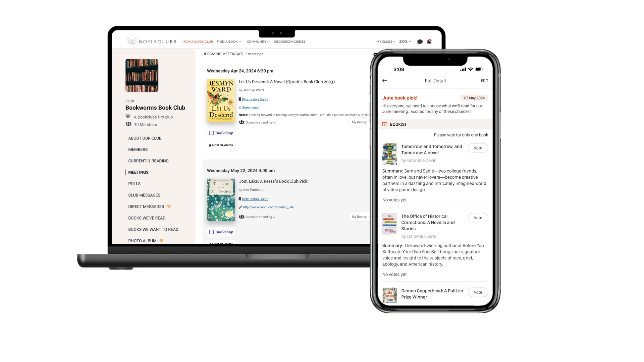Image resolution: width=644 pixels, height=362 pixels.
Task: Select the MEETINGS menu item
Action: [139, 172]
